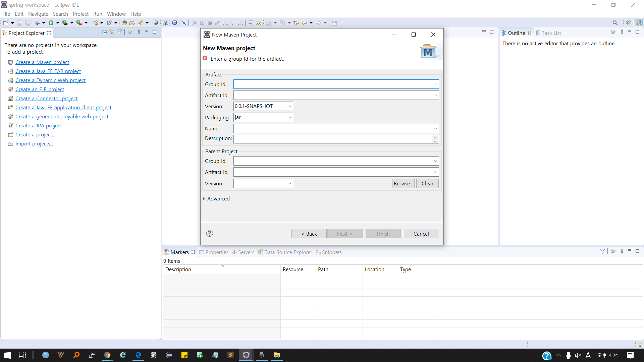Image resolution: width=644 pixels, height=362 pixels.
Task: Open Outline panel View Menu dots
Action: tap(622, 32)
